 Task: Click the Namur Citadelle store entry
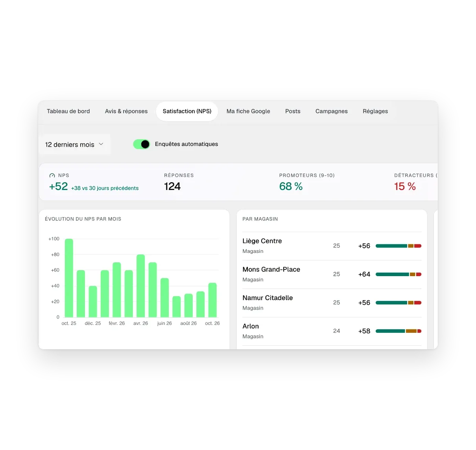(332, 302)
